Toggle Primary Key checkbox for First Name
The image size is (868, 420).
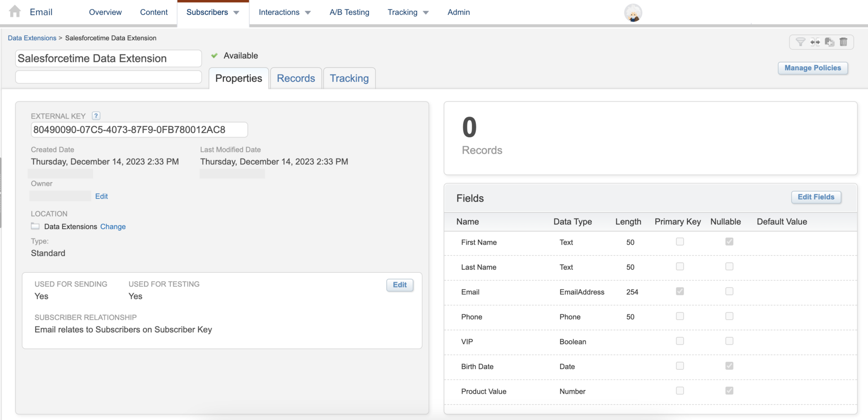click(x=679, y=241)
